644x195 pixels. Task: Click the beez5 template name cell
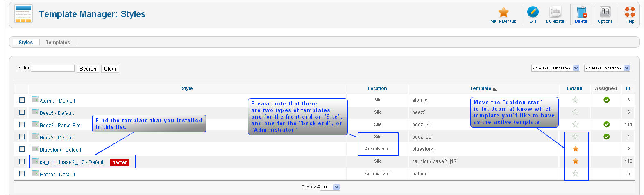click(x=419, y=112)
